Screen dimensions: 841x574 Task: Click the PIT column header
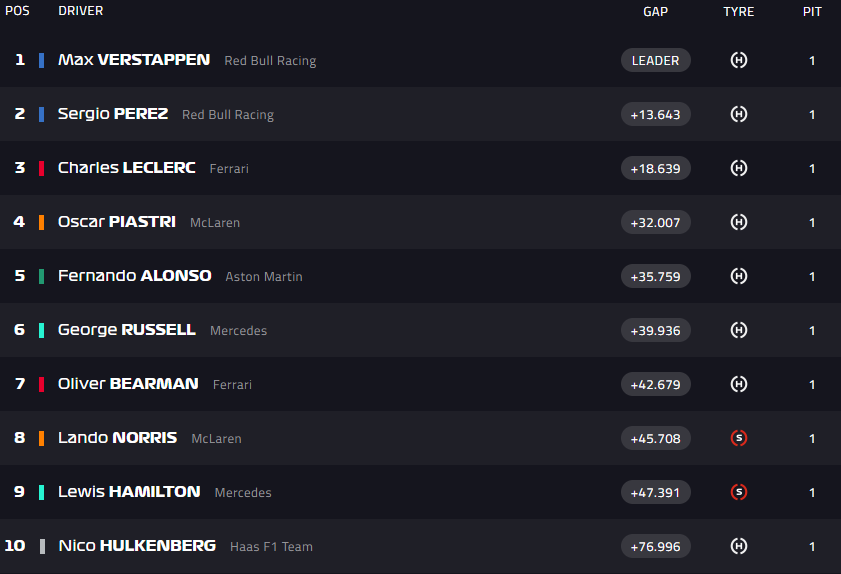(x=812, y=12)
